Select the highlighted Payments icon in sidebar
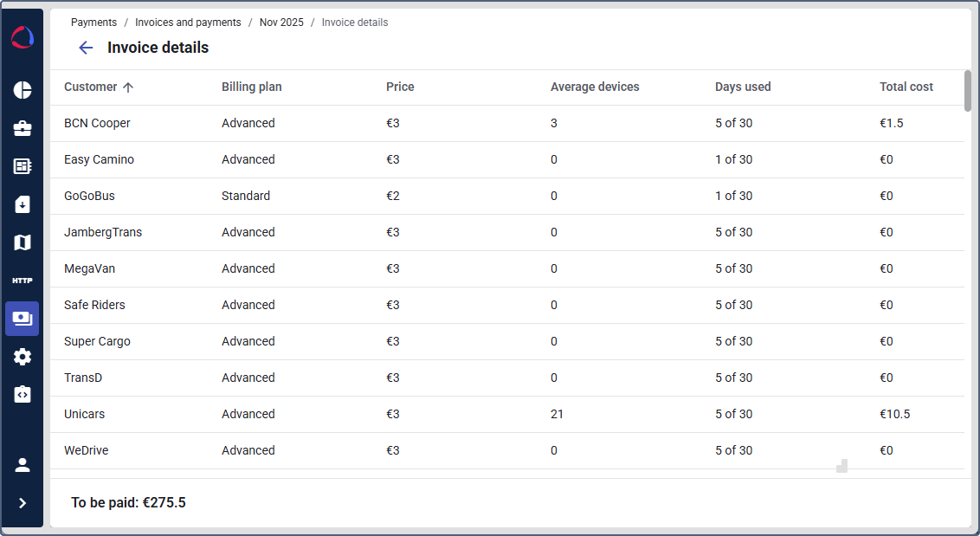Screen dimensions: 980x536 (x=23, y=319)
